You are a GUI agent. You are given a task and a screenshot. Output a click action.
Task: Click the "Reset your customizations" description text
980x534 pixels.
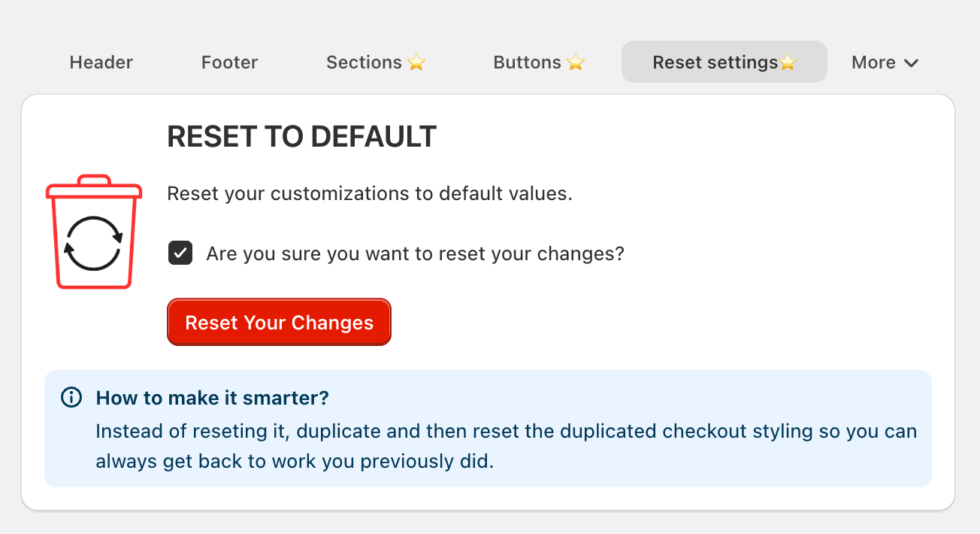370,193
